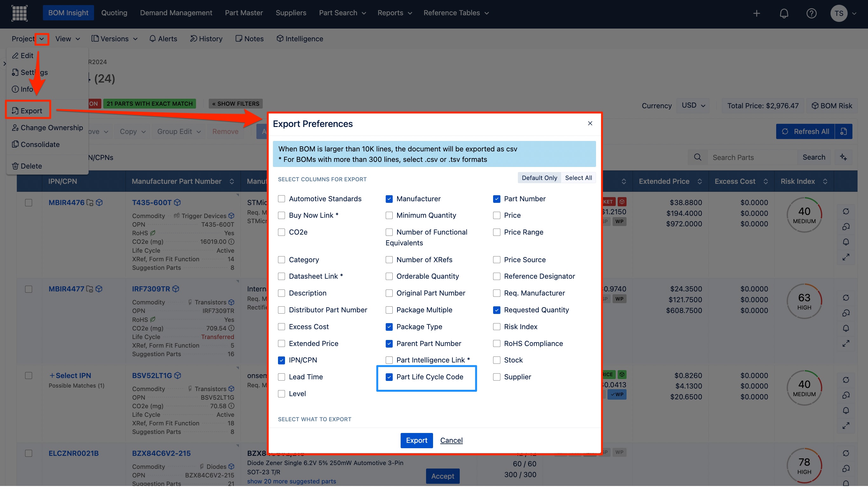The height and width of the screenshot is (499, 868).
Task: Select Consolidate in Project menu
Action: click(x=36, y=144)
